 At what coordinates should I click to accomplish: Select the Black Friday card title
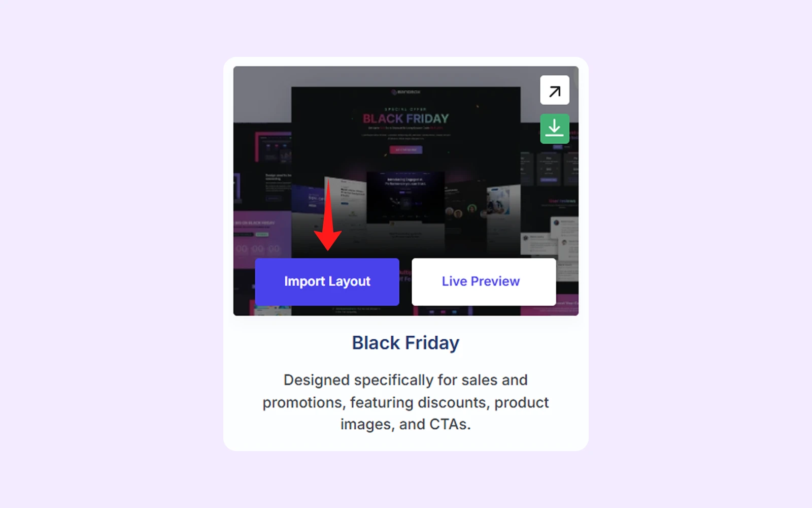coord(405,343)
